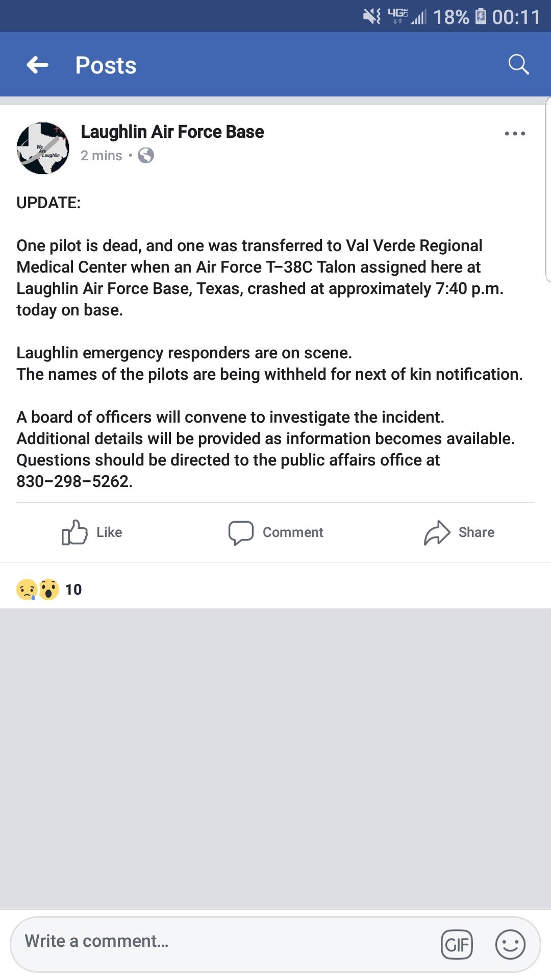Tap the 2 mins post timestamp
This screenshot has height=980, width=551.
point(102,156)
